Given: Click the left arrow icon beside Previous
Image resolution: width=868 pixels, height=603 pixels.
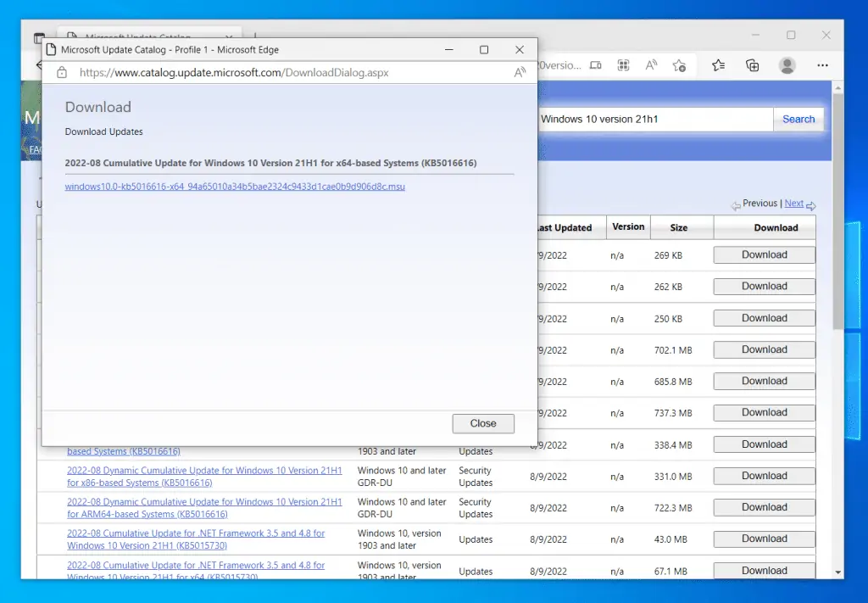Looking at the screenshot, I should pyautogui.click(x=736, y=206).
